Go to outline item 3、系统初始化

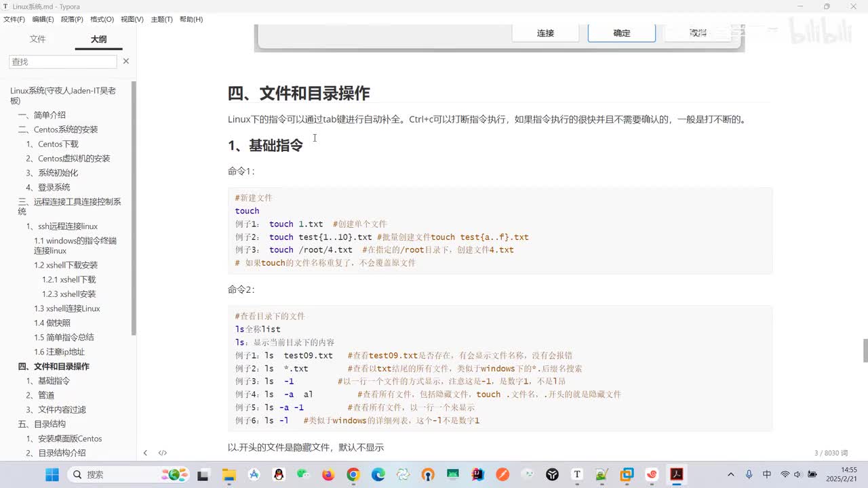pyautogui.click(x=52, y=173)
